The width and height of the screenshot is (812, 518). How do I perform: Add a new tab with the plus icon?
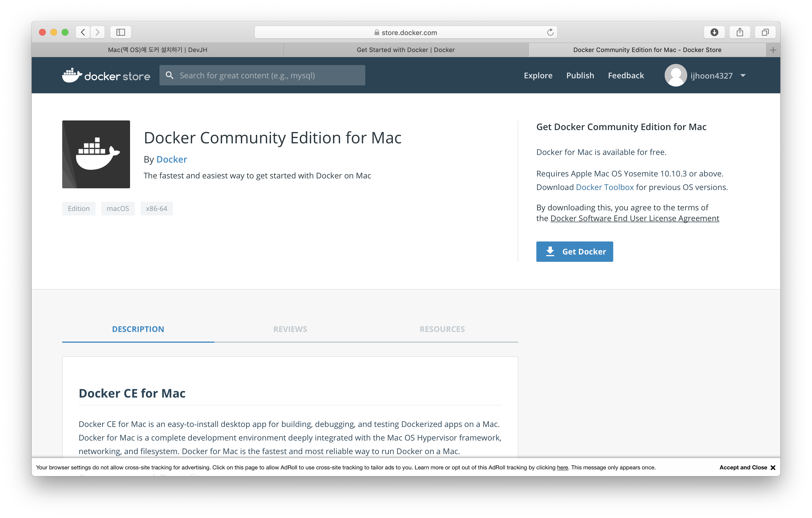click(773, 50)
